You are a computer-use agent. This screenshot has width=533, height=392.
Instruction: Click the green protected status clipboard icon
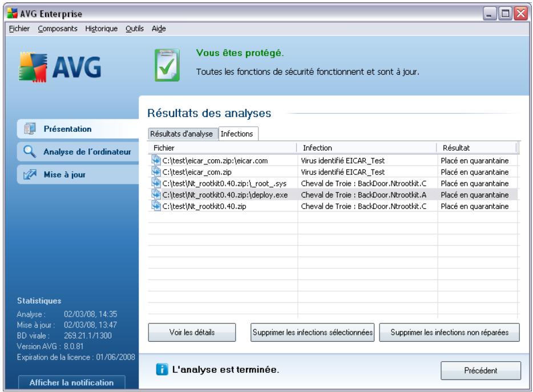pyautogui.click(x=167, y=65)
